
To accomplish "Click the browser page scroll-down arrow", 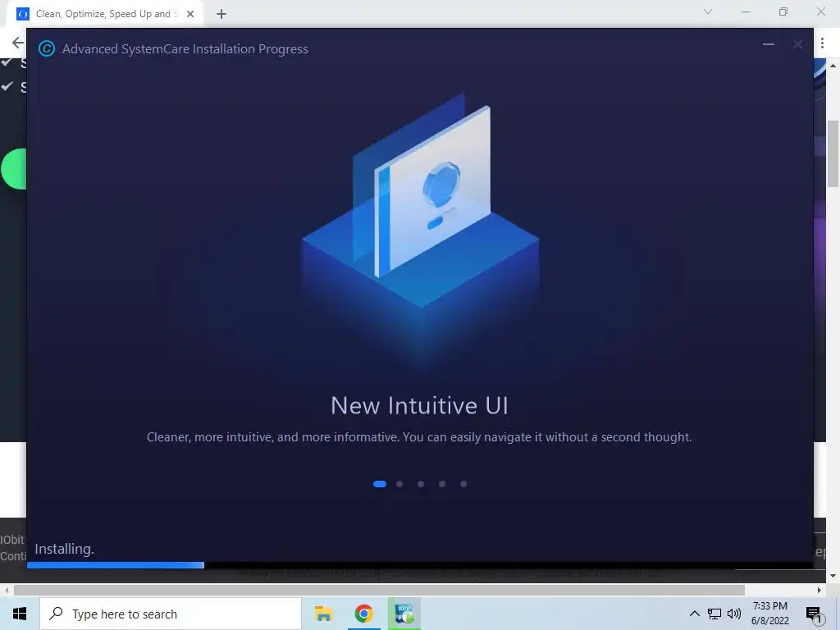I will pos(833,577).
